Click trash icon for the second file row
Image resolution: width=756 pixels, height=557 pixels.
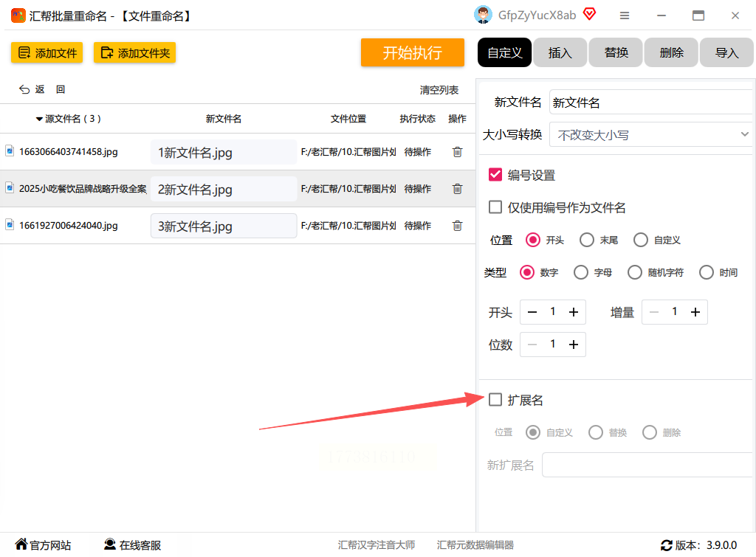coord(457,189)
